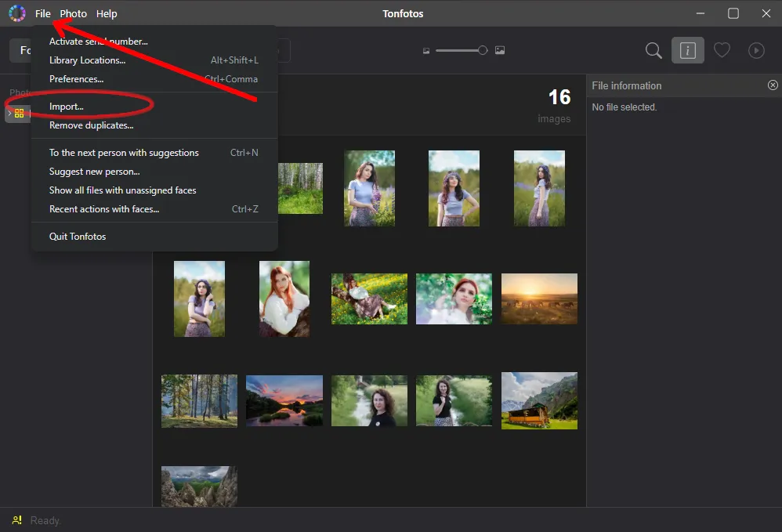The image size is (782, 532).
Task: Click the colorful Tonfotos logo icon
Action: pyautogui.click(x=16, y=13)
